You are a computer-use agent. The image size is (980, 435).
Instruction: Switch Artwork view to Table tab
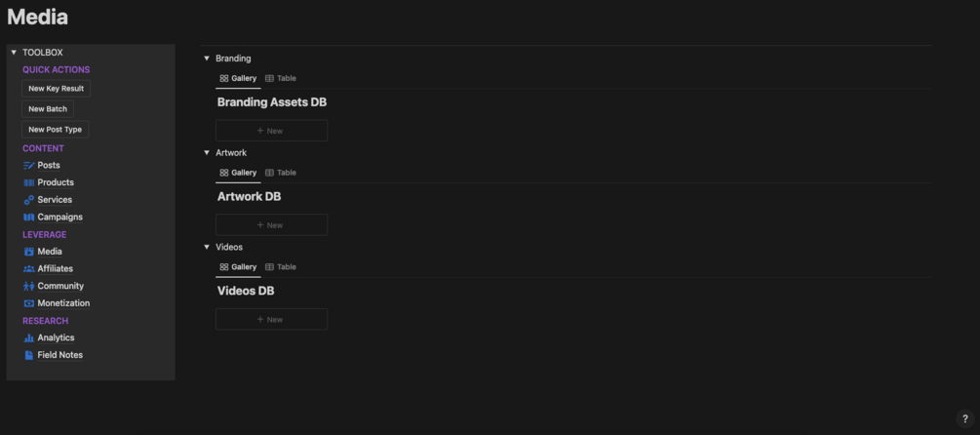click(x=281, y=174)
